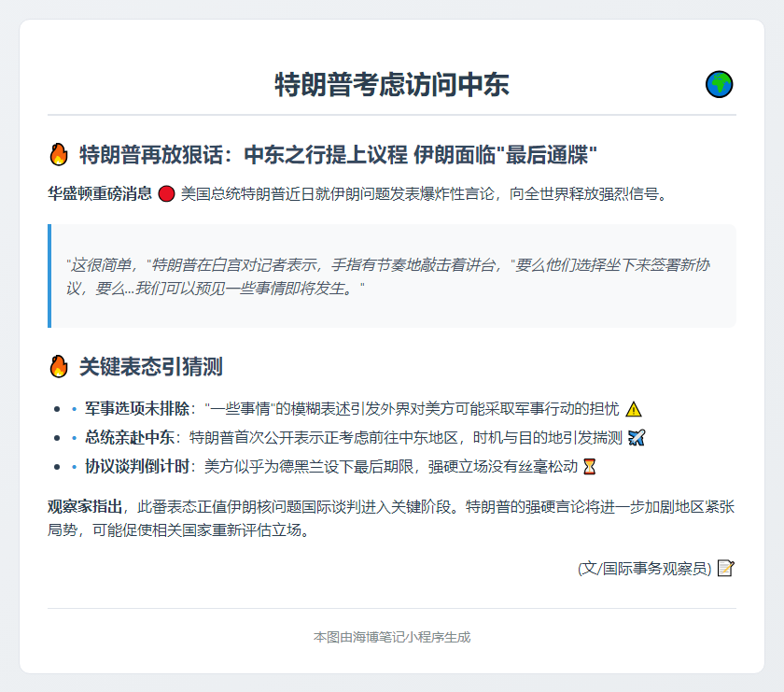
Task: Click the text 特朗普首次公开表示正考虑前往中东地区
Action: pyautogui.click(x=324, y=438)
